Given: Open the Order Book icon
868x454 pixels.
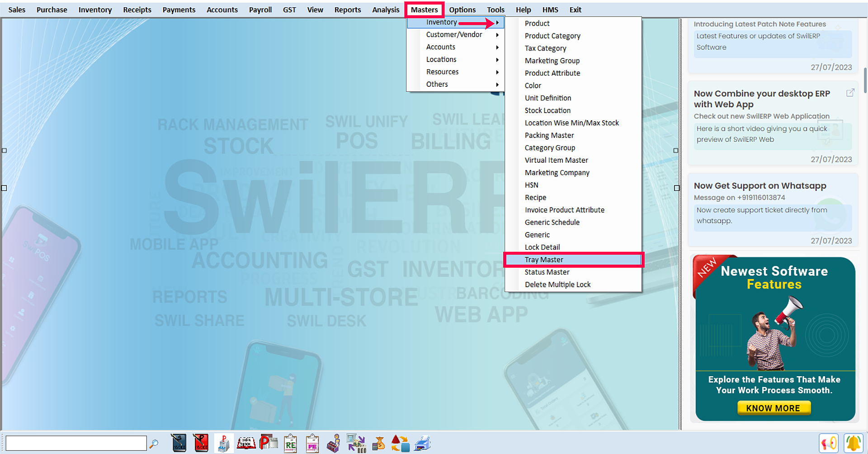Looking at the screenshot, I should [246, 443].
